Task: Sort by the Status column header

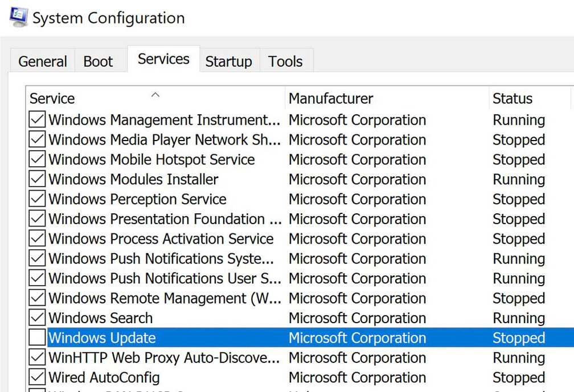Action: [531, 98]
